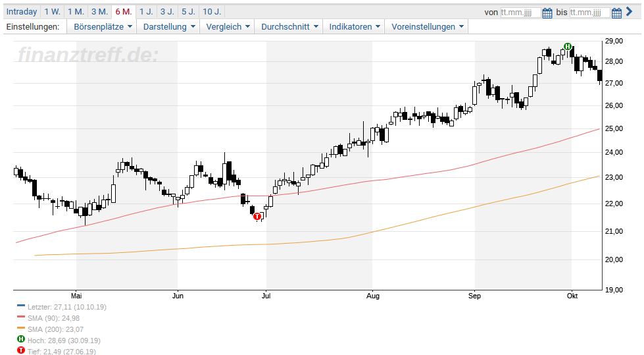Select the 10 J. time range tab

(212, 11)
